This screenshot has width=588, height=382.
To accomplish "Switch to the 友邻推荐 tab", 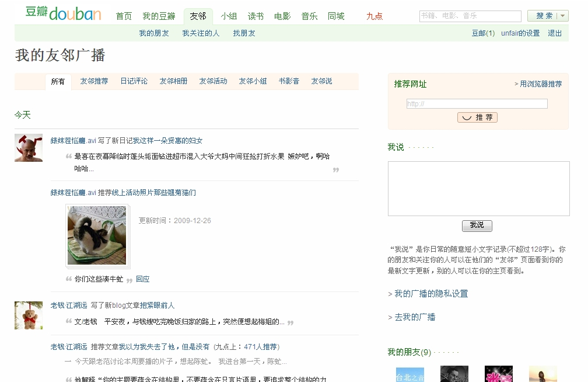I will tap(94, 81).
